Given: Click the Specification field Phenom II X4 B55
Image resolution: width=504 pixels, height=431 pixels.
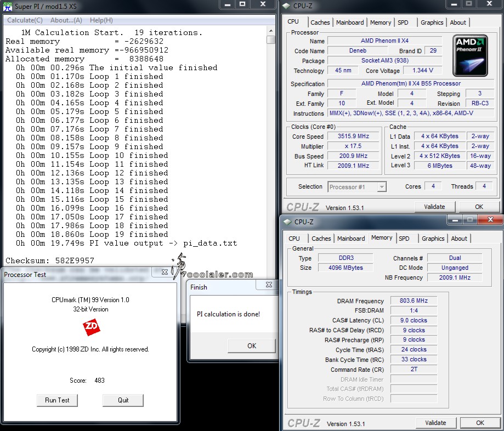Looking at the screenshot, I should click(x=411, y=83).
